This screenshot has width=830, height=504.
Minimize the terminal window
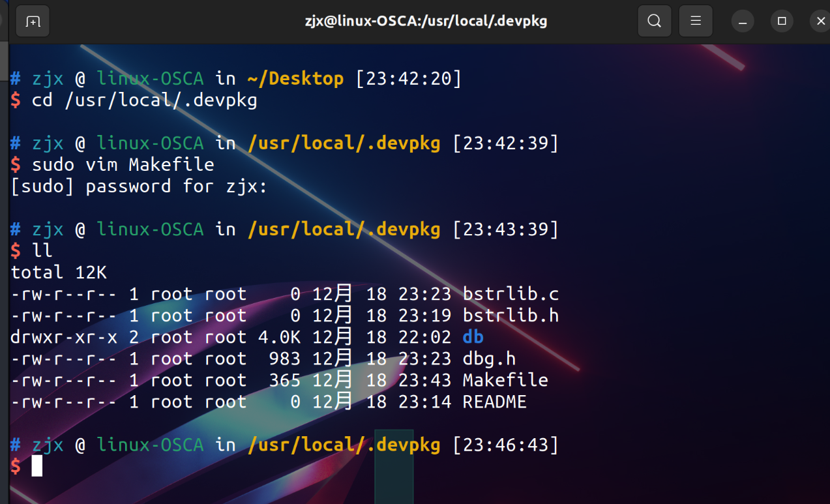pyautogui.click(x=743, y=22)
